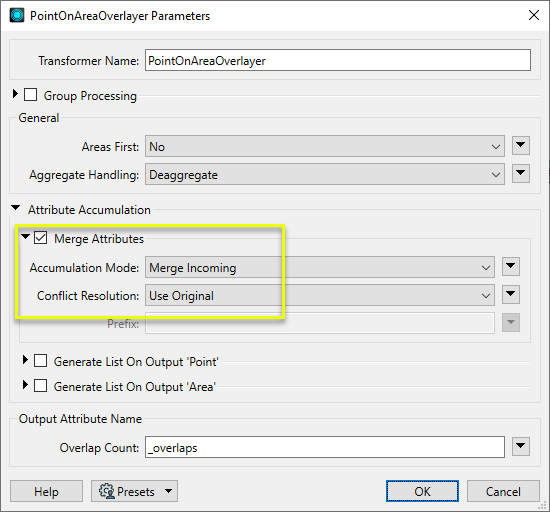Viewport: 550px width, 512px height.
Task: Uncheck the Merge Attributes checkbox
Action: pyautogui.click(x=40, y=238)
